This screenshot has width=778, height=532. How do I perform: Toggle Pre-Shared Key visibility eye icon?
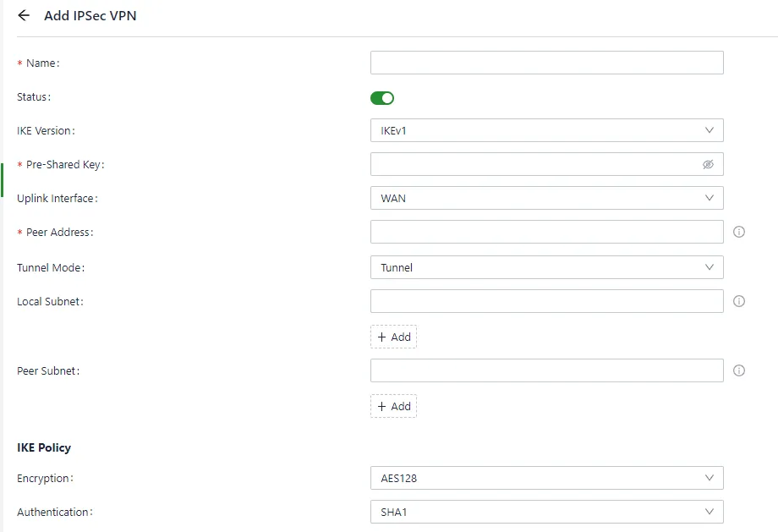(708, 164)
